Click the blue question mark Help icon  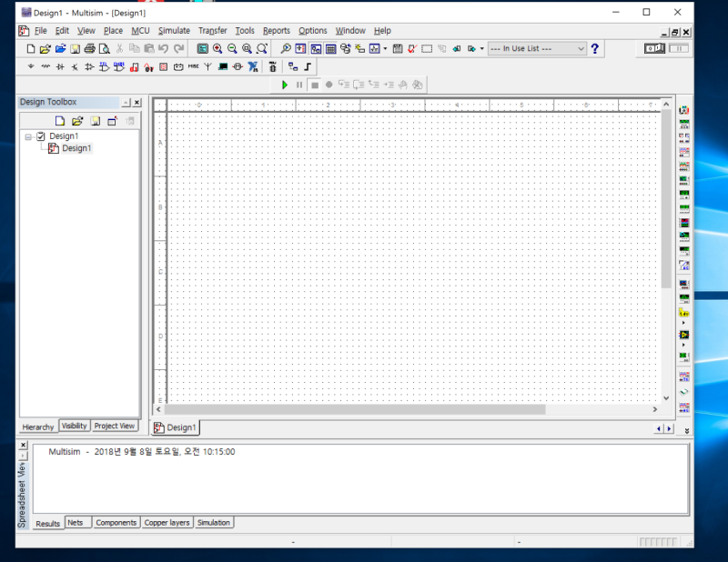(595, 49)
